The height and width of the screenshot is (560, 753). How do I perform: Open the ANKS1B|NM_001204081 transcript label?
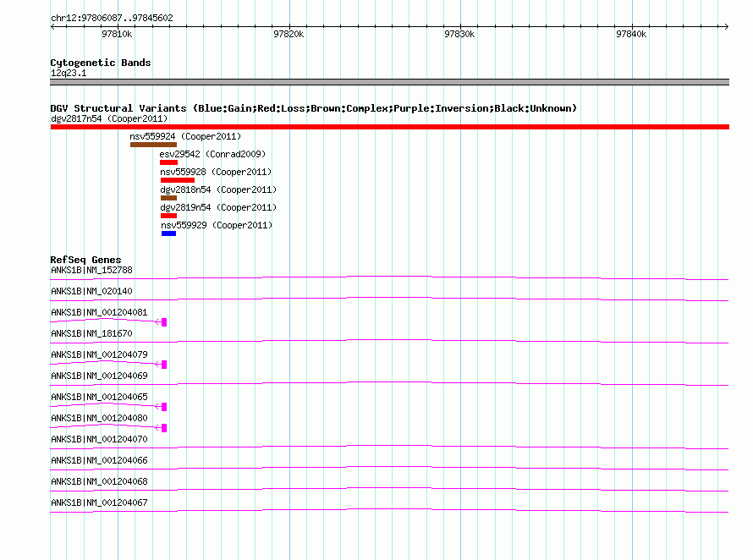pos(99,313)
